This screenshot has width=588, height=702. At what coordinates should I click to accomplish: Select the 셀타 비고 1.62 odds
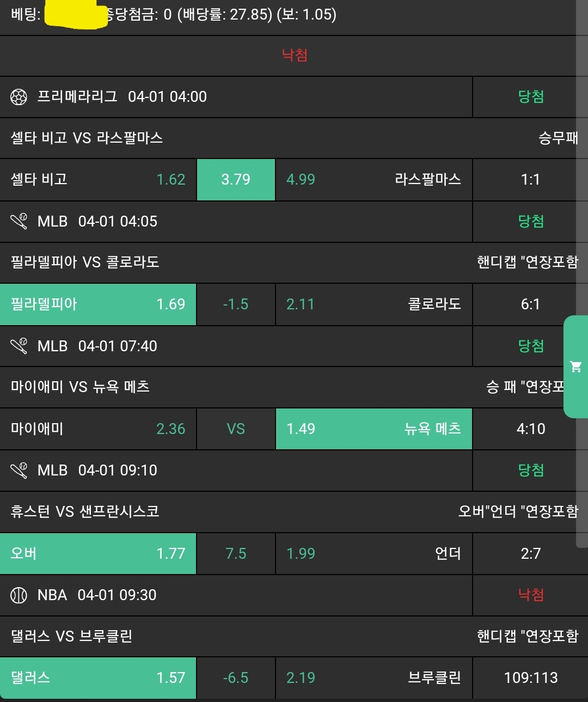(98, 180)
